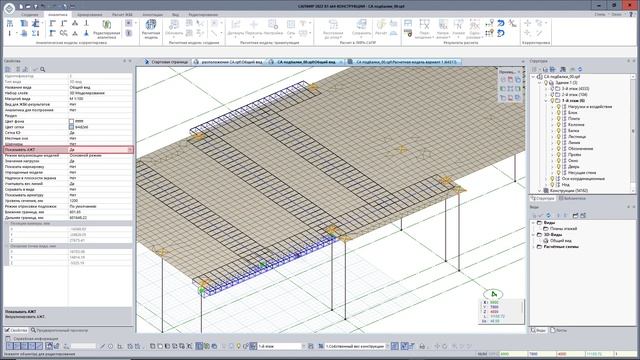The width and height of the screenshot is (640, 360).
Task: Click the new-view folder icon in Виды toolbar
Action: [575, 215]
